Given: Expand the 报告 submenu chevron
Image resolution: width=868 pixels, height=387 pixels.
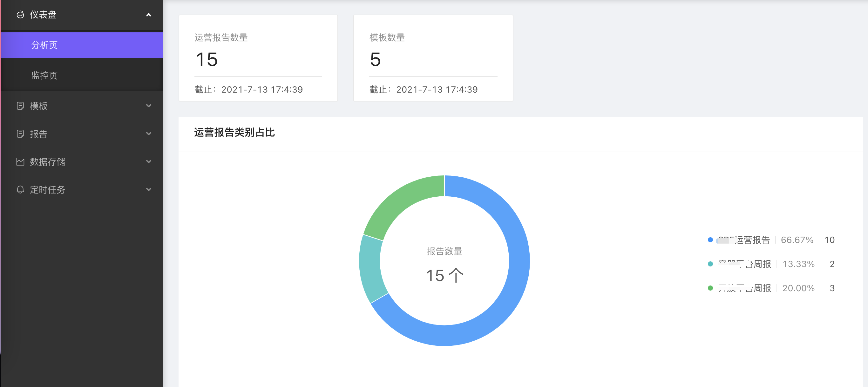Looking at the screenshot, I should click(x=149, y=134).
